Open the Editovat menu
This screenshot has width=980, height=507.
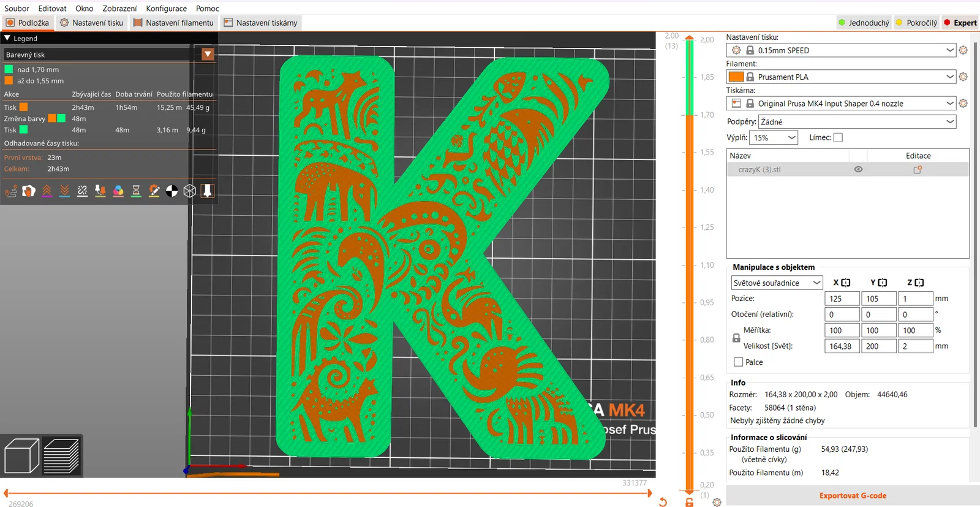[52, 8]
